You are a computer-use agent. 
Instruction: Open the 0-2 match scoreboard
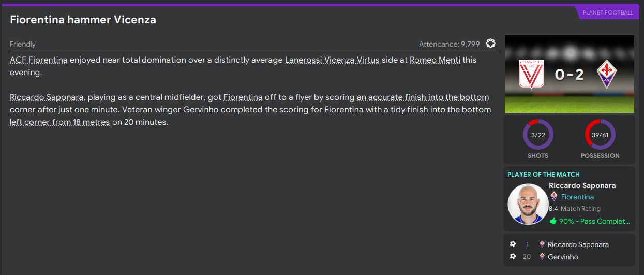[x=569, y=75]
